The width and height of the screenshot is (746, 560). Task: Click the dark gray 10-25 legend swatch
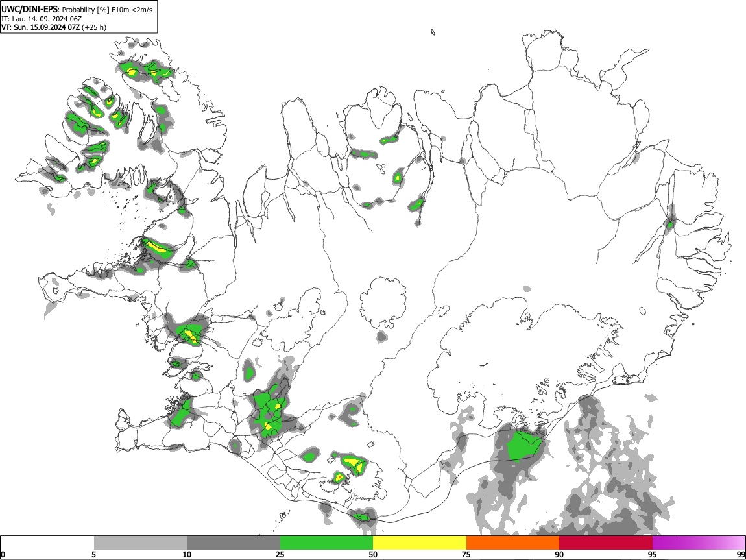click(234, 543)
